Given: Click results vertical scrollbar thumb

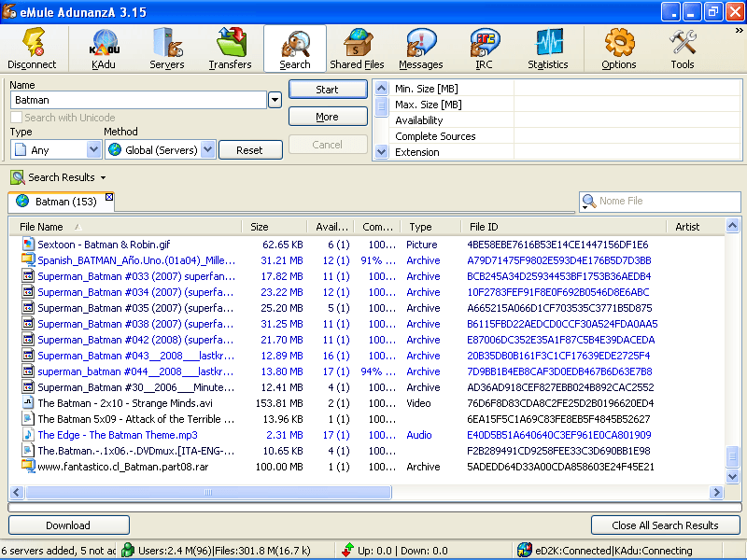Looking at the screenshot, I should [x=732, y=456].
